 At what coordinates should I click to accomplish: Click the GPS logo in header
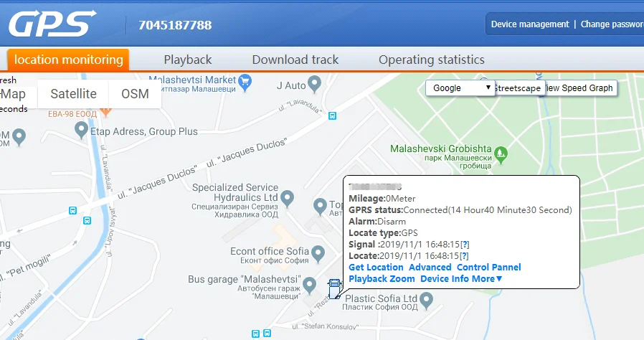(x=52, y=24)
